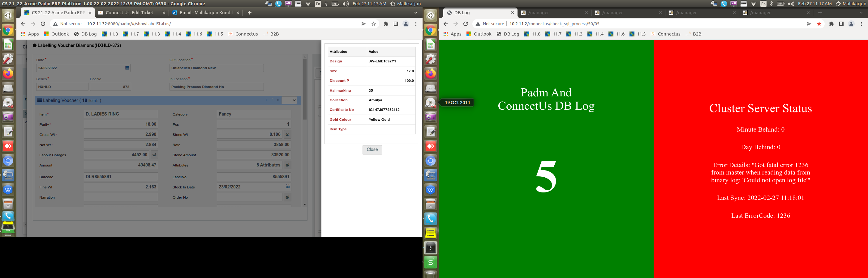Screen dimensions: 868x278
Task: Open WPS Writer from the left dock
Action: pos(8,189)
